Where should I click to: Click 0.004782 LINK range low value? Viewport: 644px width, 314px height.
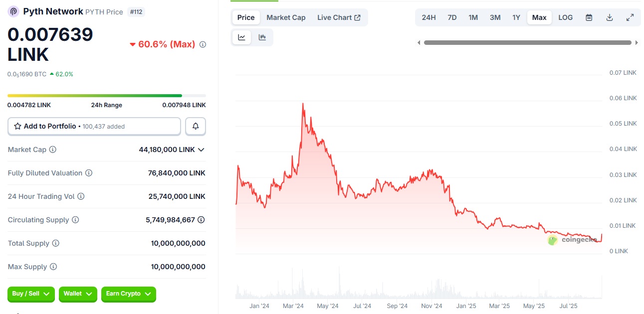tap(29, 105)
